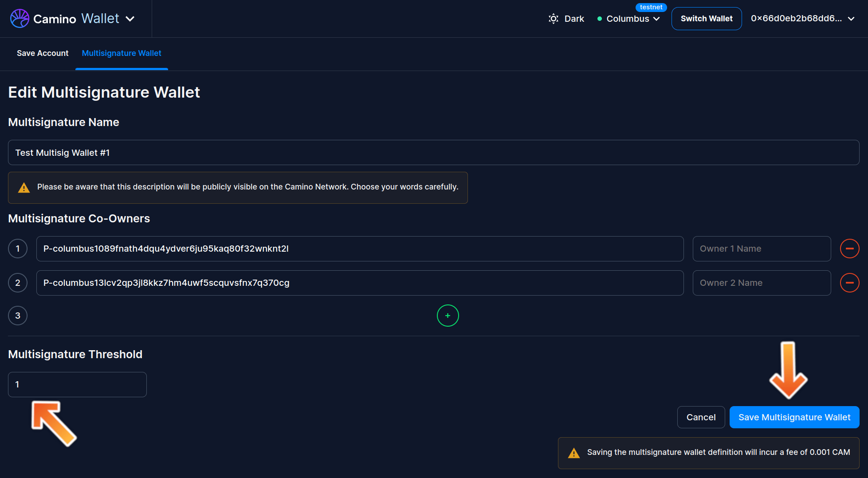Click the testnet badge

(651, 7)
